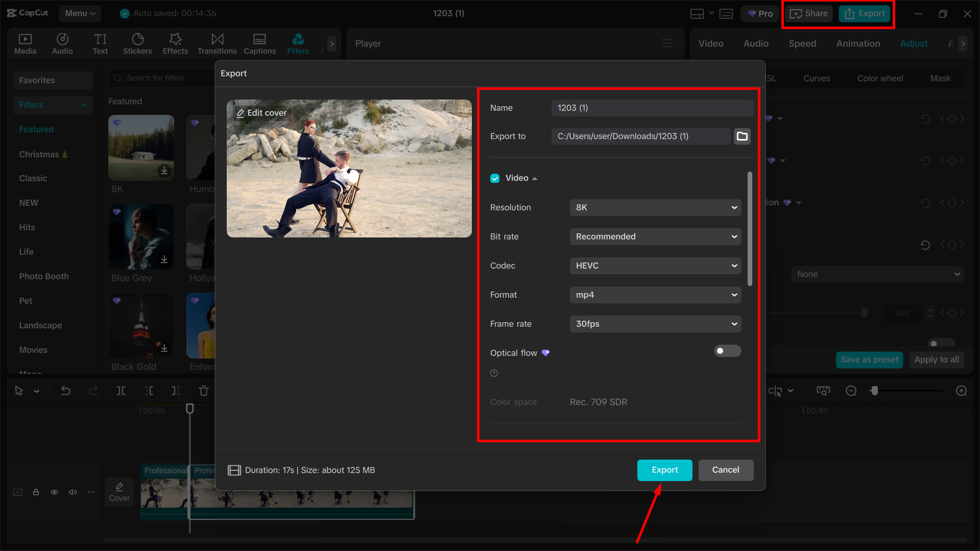
Task: Open the Transitions panel
Action: (217, 43)
